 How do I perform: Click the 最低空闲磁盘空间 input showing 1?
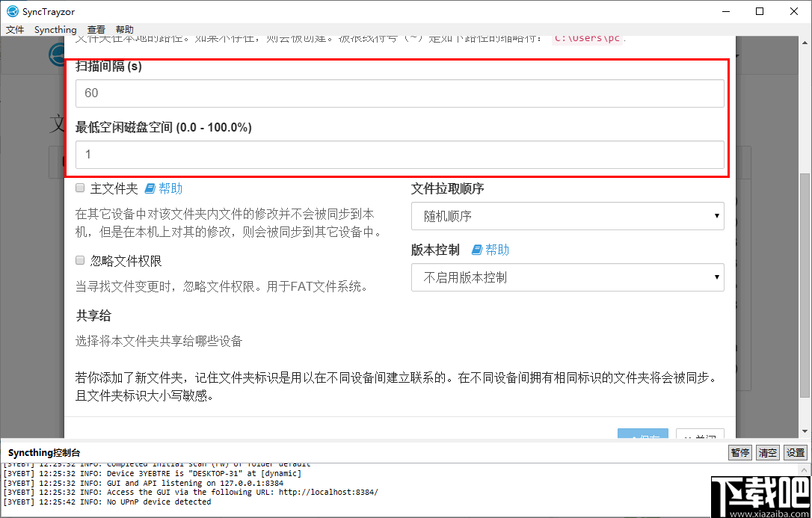(x=400, y=156)
